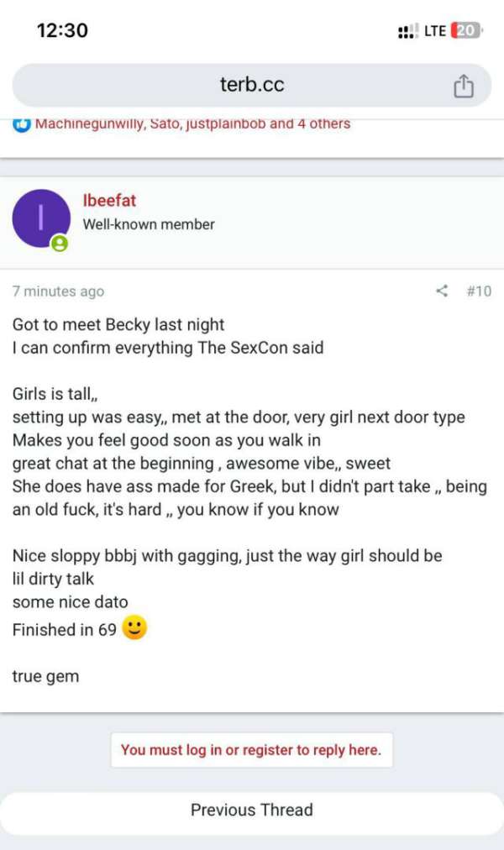Image resolution: width=504 pixels, height=850 pixels.
Task: Tap the 12:30 clock in the status bar
Action: [x=61, y=29]
